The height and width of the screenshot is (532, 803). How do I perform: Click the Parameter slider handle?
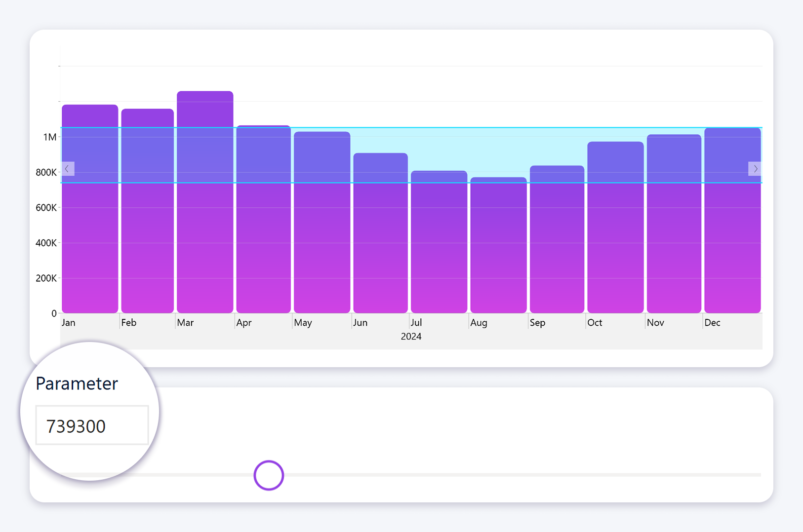point(269,475)
